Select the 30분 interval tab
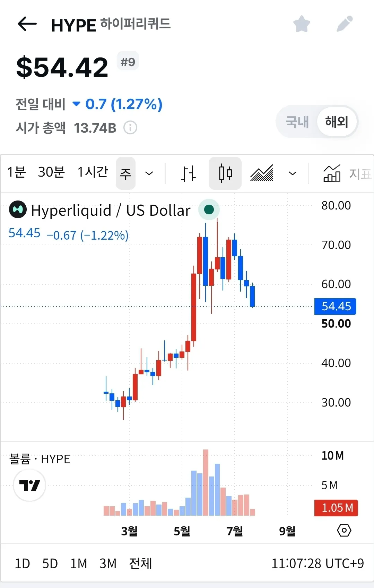 pos(51,172)
